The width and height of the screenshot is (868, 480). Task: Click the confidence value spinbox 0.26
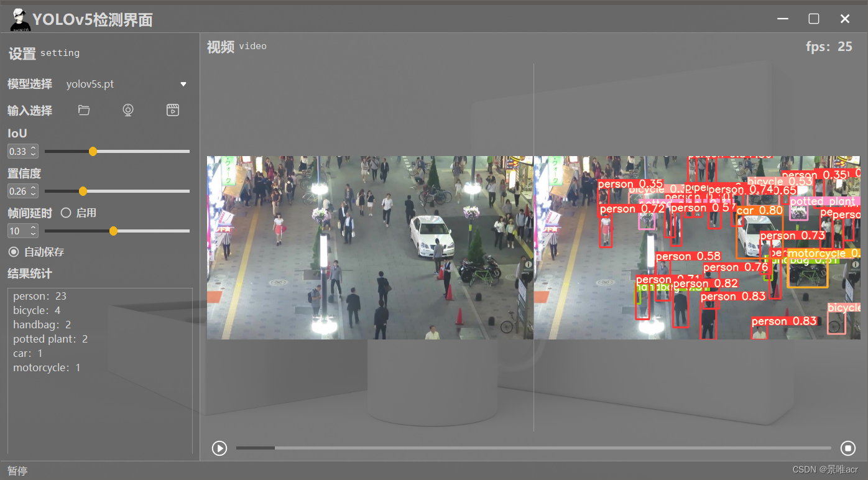[23, 191]
